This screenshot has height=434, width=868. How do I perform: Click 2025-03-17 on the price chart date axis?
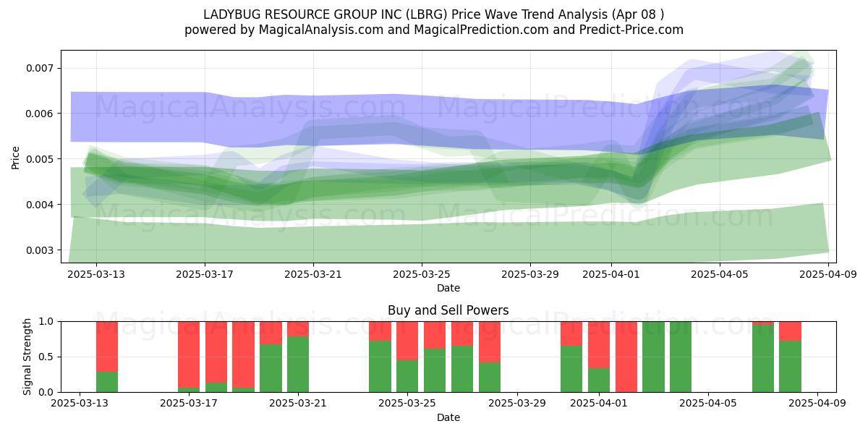pos(205,274)
